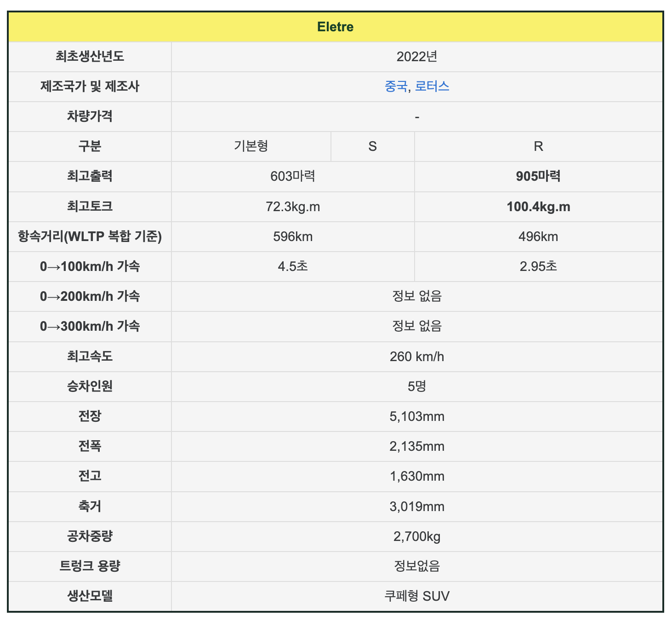Open the 로터스 manufacturer link

[x=432, y=86]
